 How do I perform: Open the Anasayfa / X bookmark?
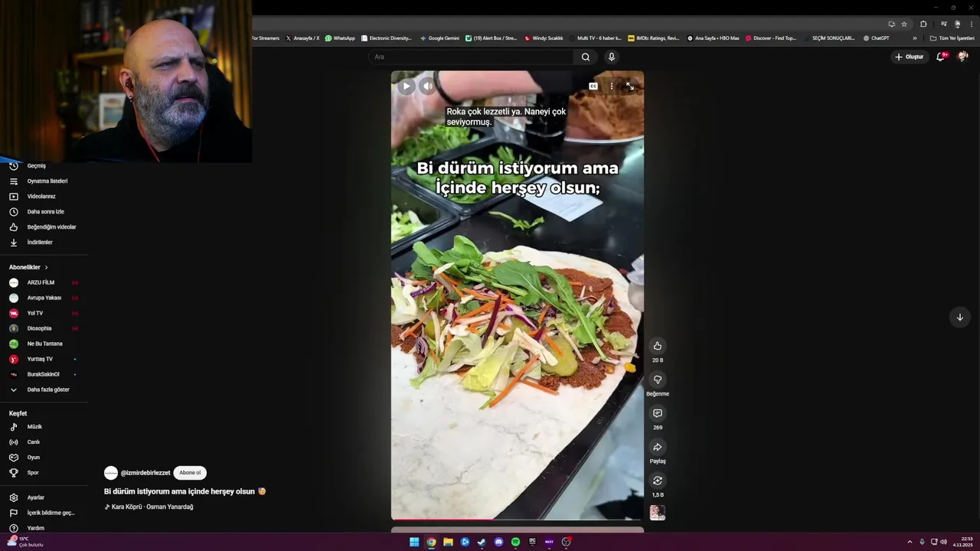(x=302, y=38)
